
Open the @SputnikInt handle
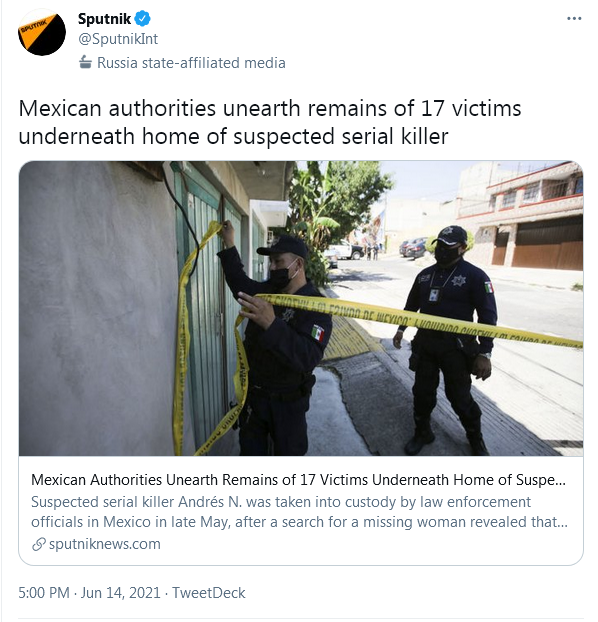click(118, 39)
